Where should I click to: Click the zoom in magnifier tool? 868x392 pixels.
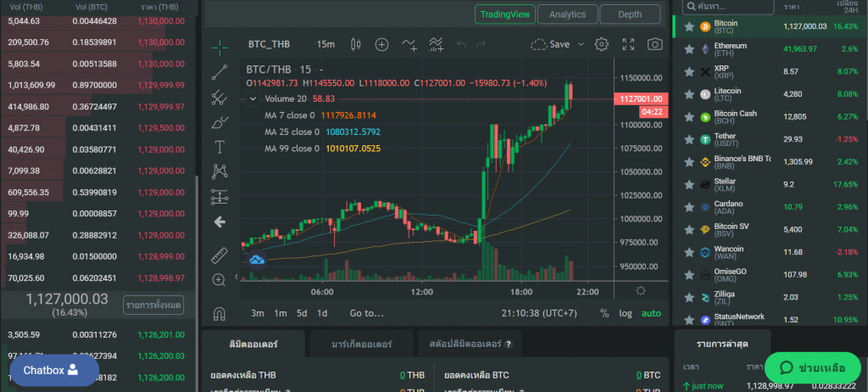pyautogui.click(x=220, y=280)
